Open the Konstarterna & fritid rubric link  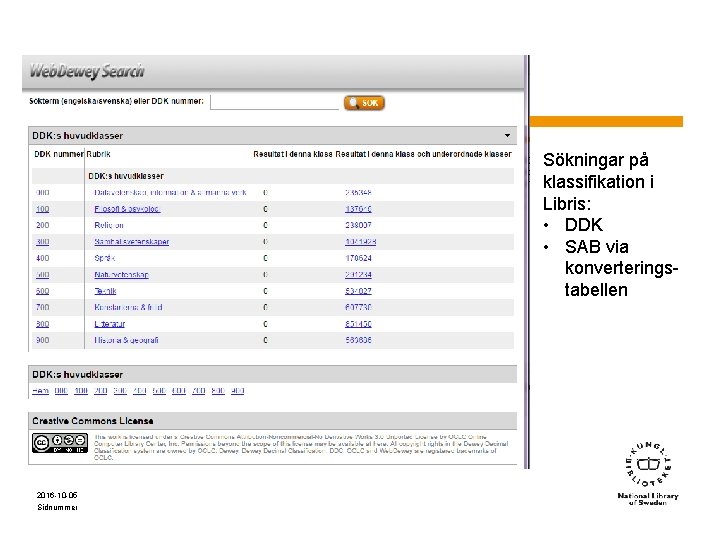128,307
